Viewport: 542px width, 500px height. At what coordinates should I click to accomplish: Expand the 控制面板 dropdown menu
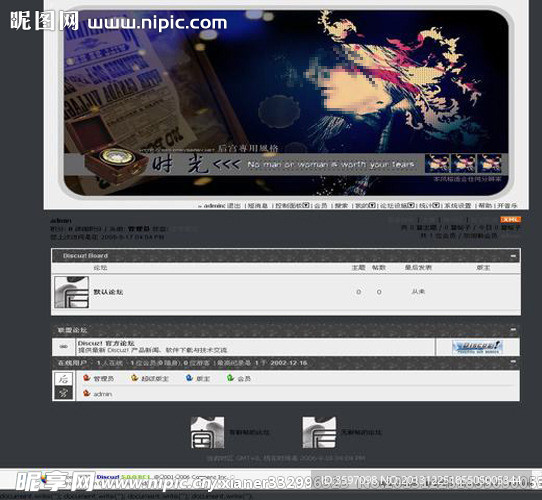click(x=306, y=205)
